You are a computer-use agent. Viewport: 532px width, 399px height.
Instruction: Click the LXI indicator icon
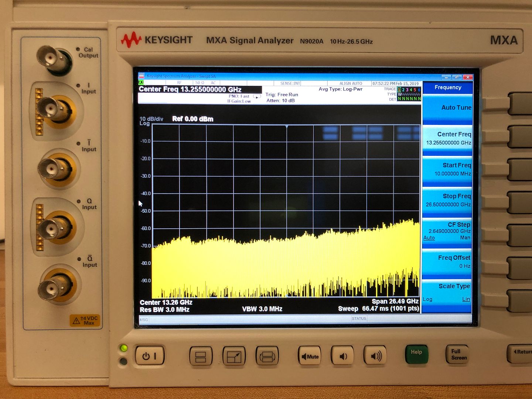coord(141,82)
